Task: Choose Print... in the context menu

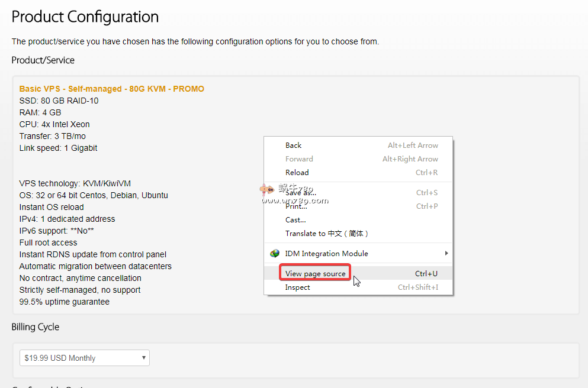Action: (296, 206)
